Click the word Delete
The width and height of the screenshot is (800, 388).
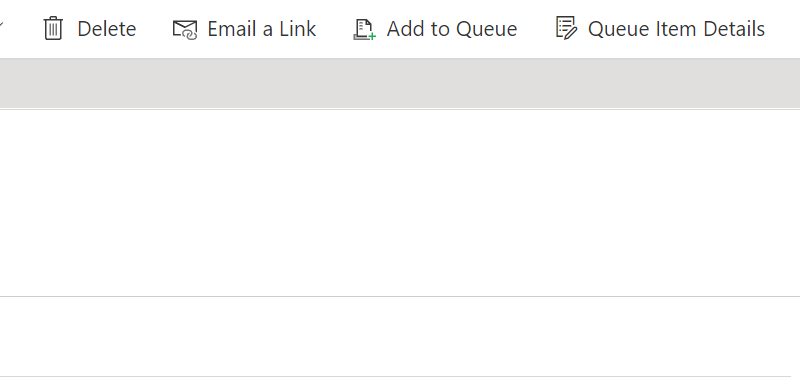[x=107, y=29]
